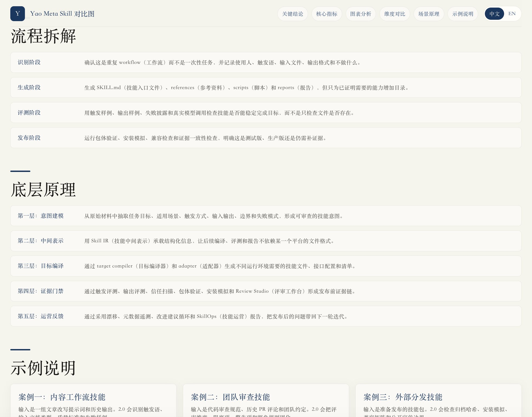Open the 案例一：内容工作流技能 card title
This screenshot has height=417, width=532.
[x=62, y=397]
